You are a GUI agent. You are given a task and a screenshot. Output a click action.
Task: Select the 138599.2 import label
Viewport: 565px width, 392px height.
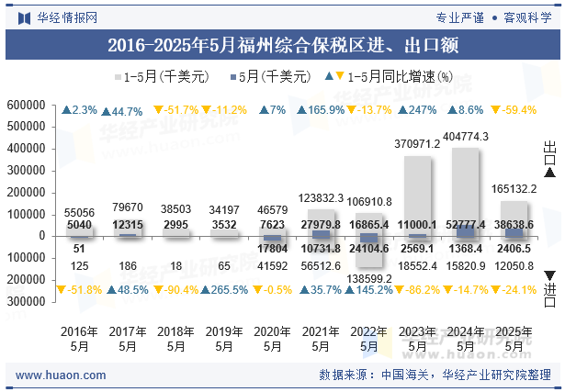click(369, 278)
